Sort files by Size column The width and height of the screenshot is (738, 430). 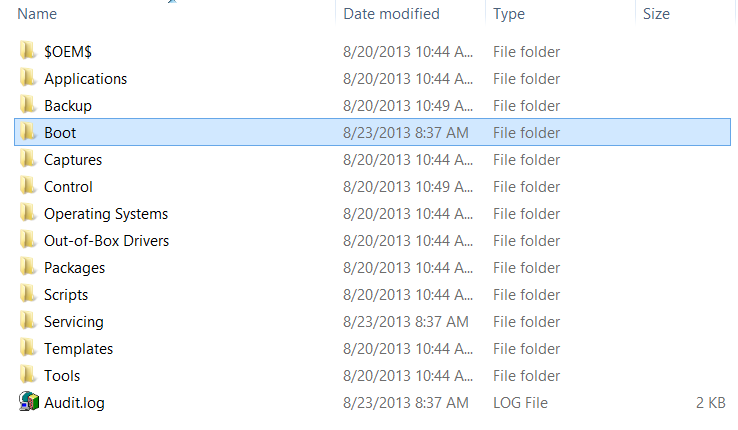pyautogui.click(x=656, y=14)
